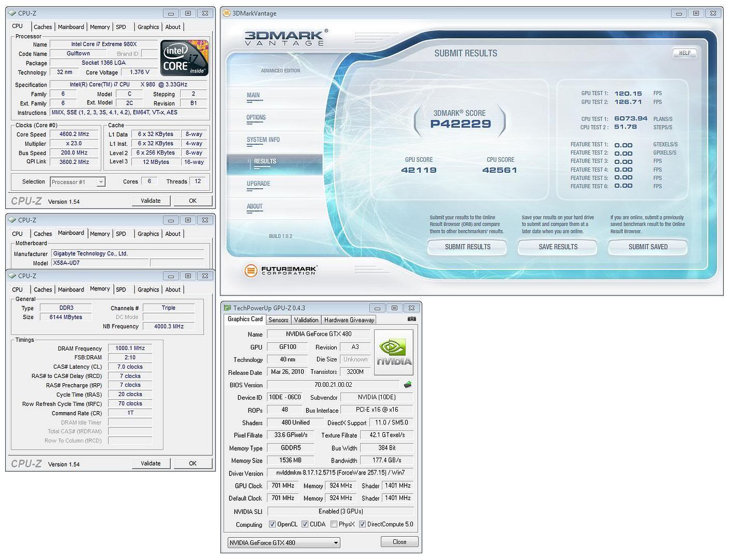Image resolution: width=730 pixels, height=560 pixels.
Task: Open SPD tab in top CPU-Z window
Action: pyautogui.click(x=121, y=27)
